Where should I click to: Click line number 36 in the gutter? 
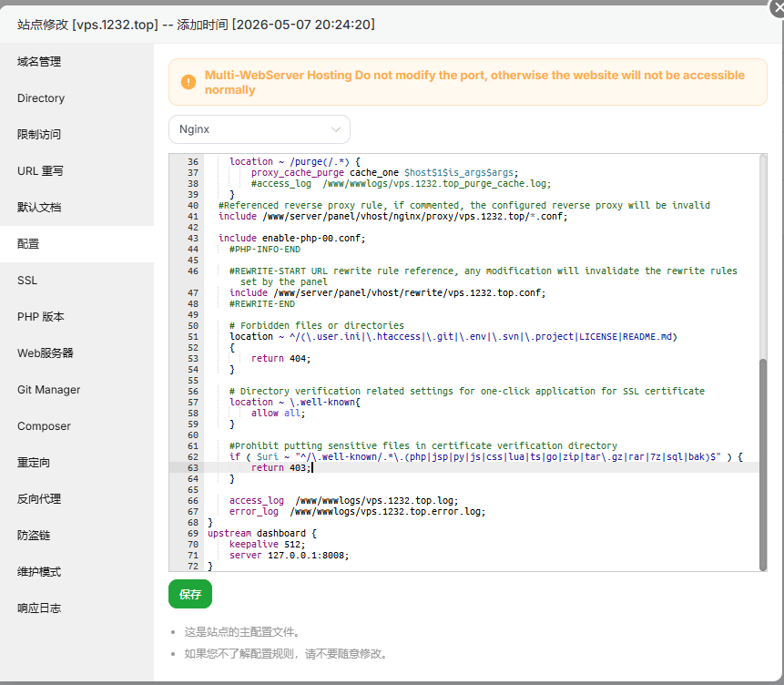193,161
